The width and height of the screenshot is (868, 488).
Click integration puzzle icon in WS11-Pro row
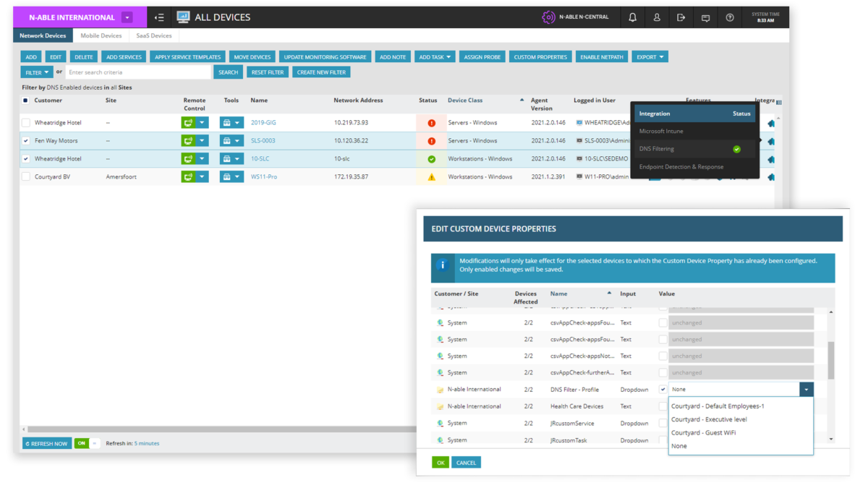(x=771, y=176)
